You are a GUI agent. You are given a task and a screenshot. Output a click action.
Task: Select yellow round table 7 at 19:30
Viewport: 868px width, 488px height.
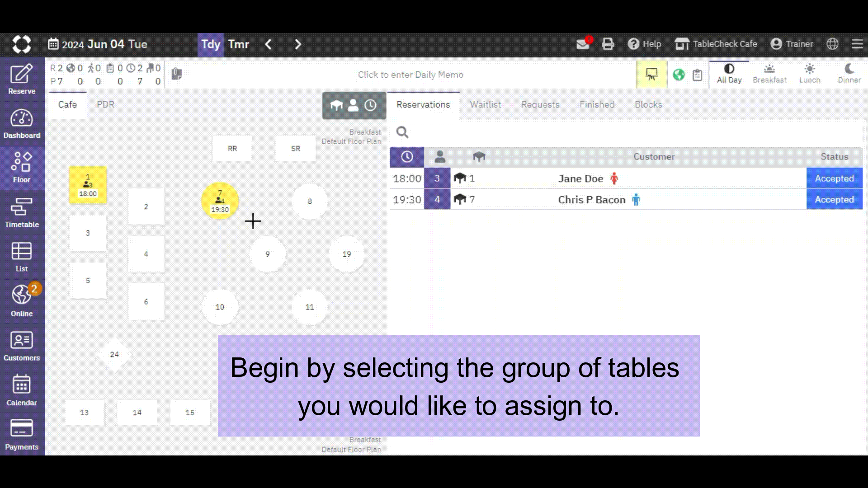pos(220,201)
